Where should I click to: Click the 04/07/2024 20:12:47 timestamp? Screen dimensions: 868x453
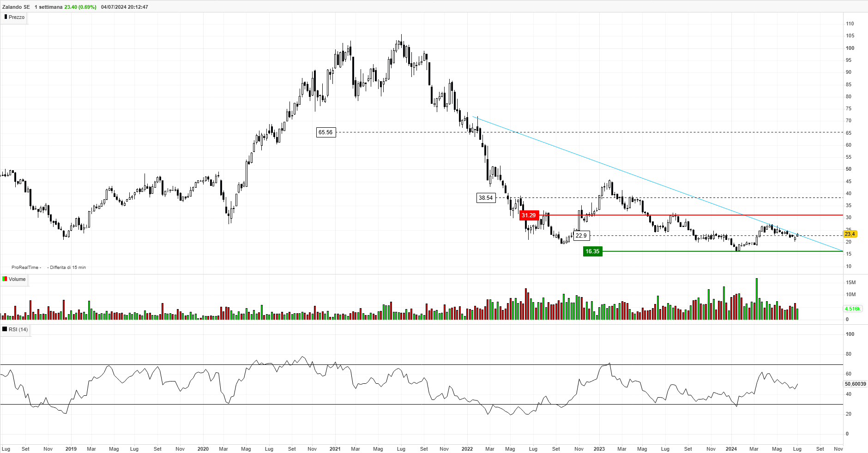click(125, 7)
